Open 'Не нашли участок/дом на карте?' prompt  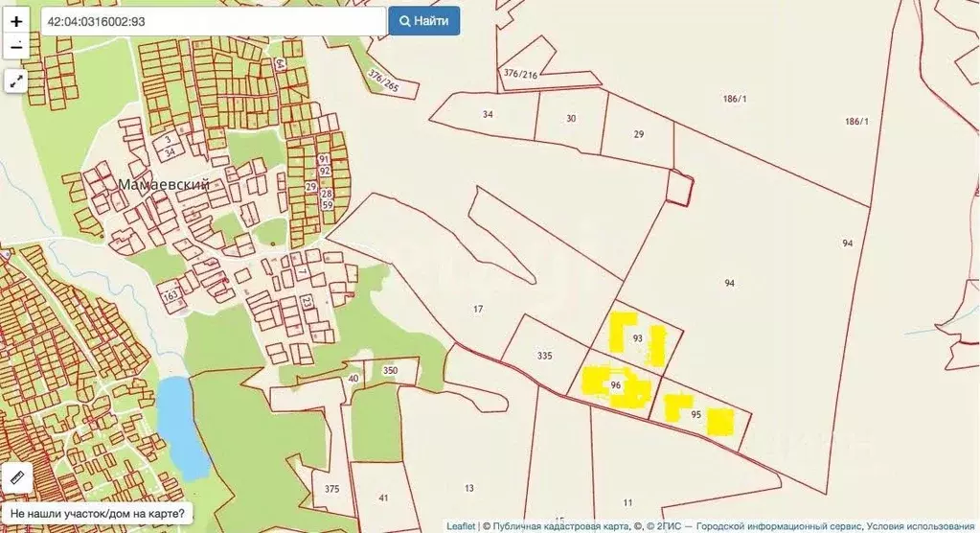(x=97, y=514)
